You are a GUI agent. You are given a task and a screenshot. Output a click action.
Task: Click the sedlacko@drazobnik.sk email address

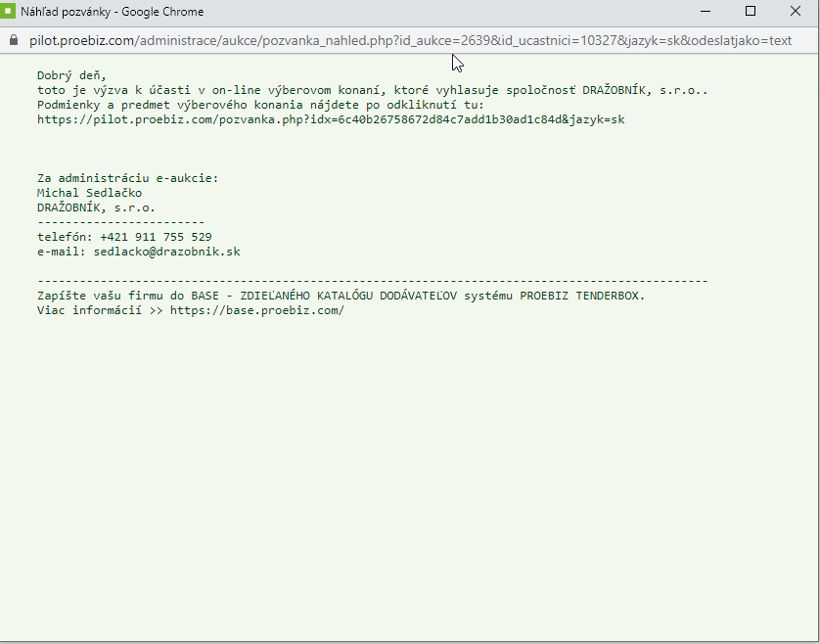click(x=166, y=252)
